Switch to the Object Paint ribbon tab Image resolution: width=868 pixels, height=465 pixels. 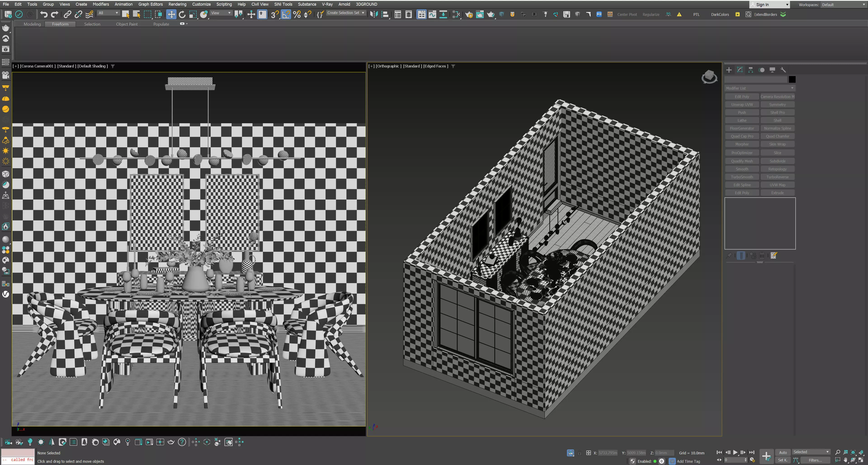tap(127, 24)
